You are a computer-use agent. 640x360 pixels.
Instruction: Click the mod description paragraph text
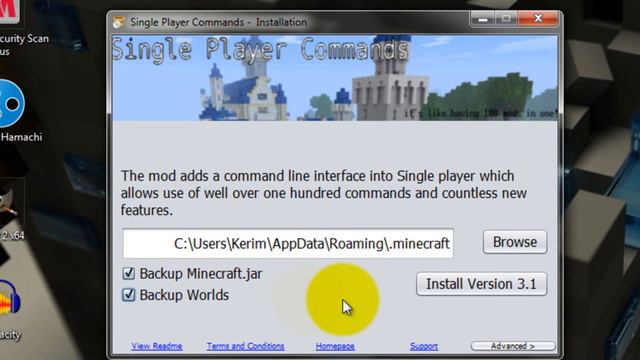pos(323,193)
